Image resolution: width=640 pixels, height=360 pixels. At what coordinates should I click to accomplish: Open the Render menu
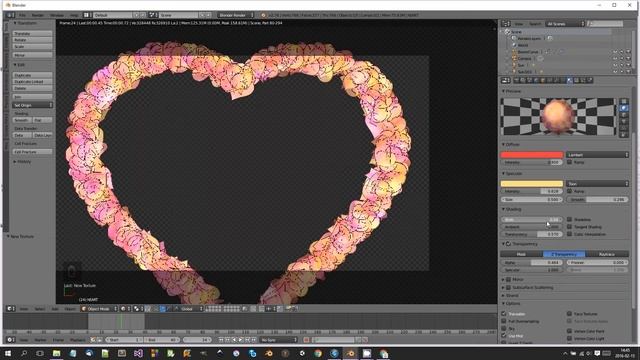click(38, 15)
